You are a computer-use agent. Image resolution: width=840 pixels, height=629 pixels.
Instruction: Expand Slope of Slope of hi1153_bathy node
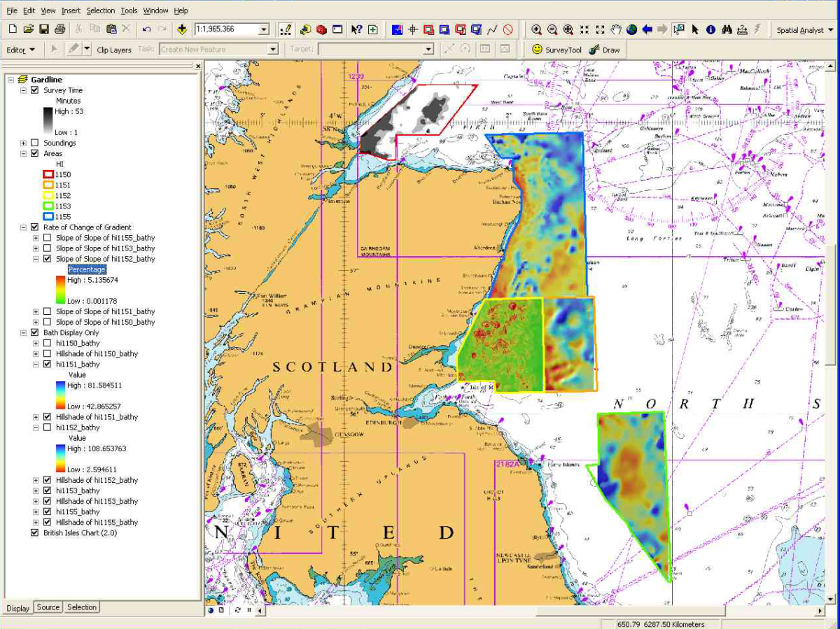pyautogui.click(x=36, y=248)
